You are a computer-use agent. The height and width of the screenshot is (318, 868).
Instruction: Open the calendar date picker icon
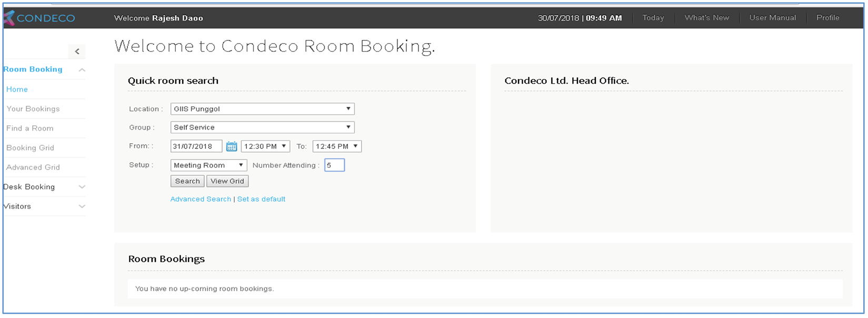232,146
